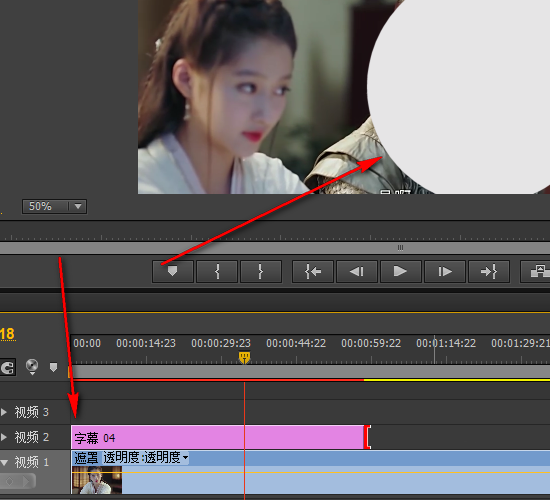Add a marker using the timeline marker icon
The height and width of the screenshot is (500, 550).
point(53,367)
